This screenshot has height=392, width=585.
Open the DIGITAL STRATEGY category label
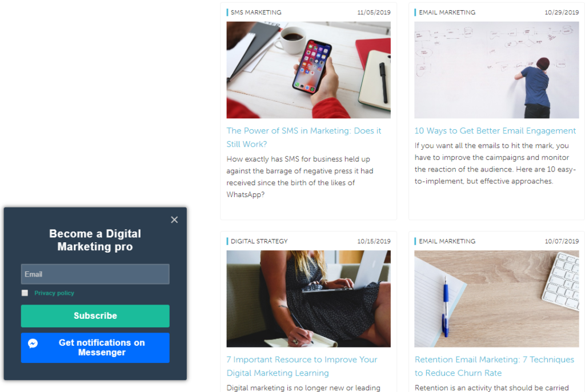coord(259,241)
